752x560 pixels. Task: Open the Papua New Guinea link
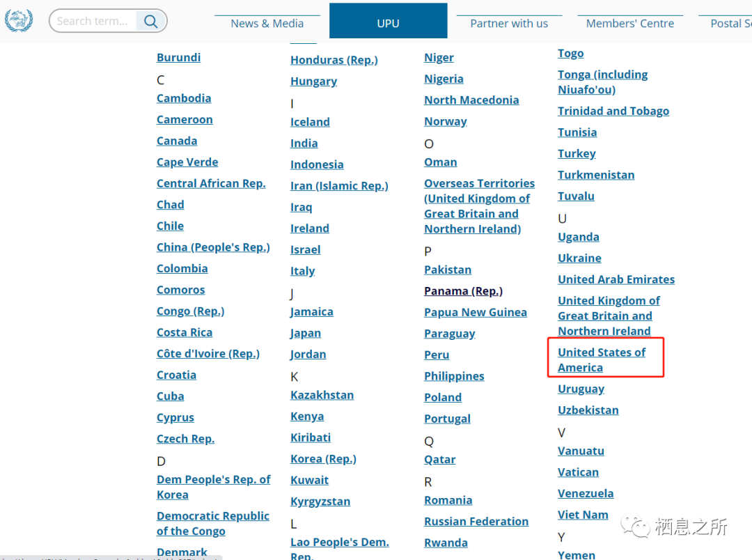coord(476,313)
